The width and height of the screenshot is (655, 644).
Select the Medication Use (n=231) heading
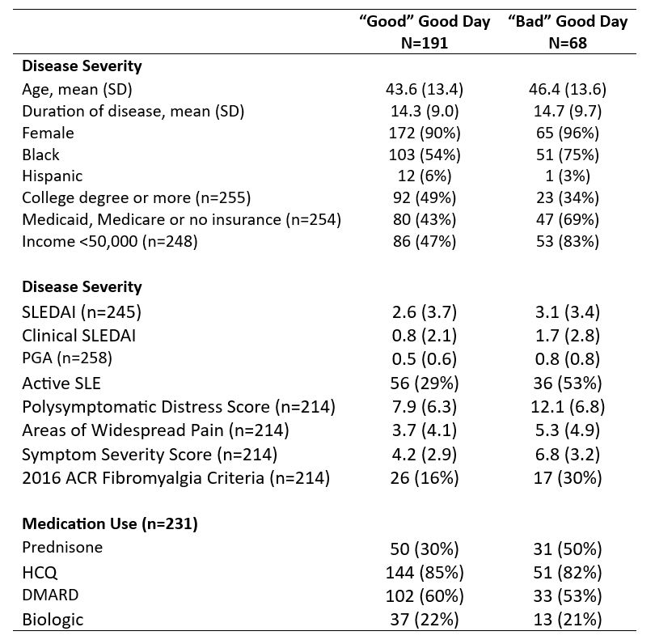coord(110,524)
